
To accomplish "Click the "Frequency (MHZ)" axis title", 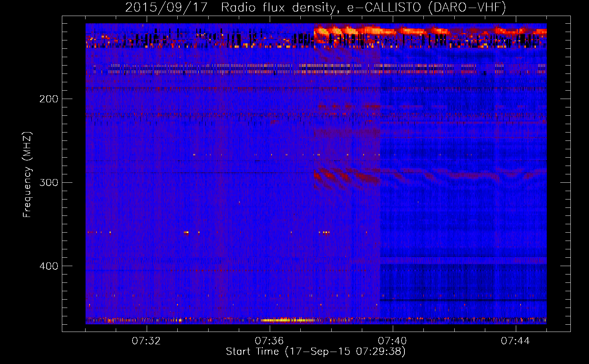I will tap(27, 174).
